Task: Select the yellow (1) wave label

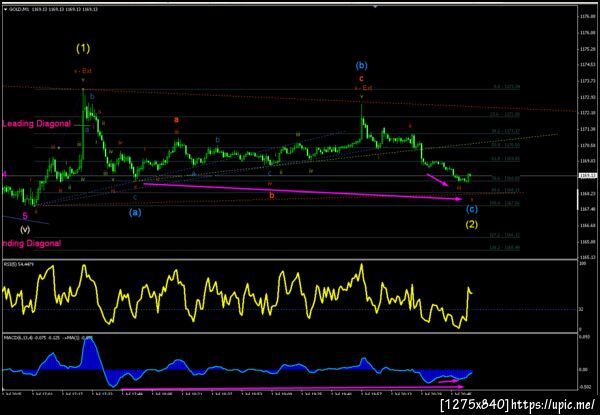Action: pos(83,49)
